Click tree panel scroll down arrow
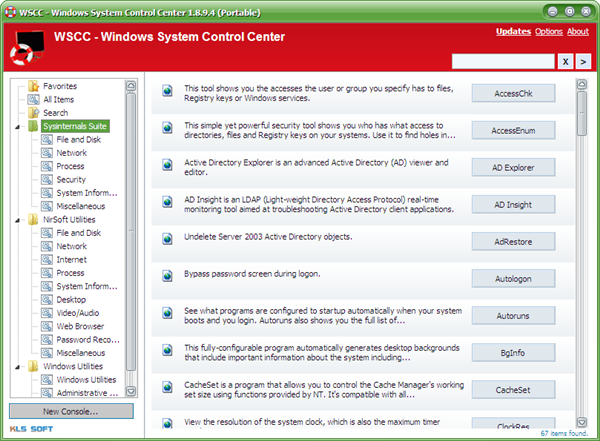The image size is (600, 441). (x=131, y=391)
